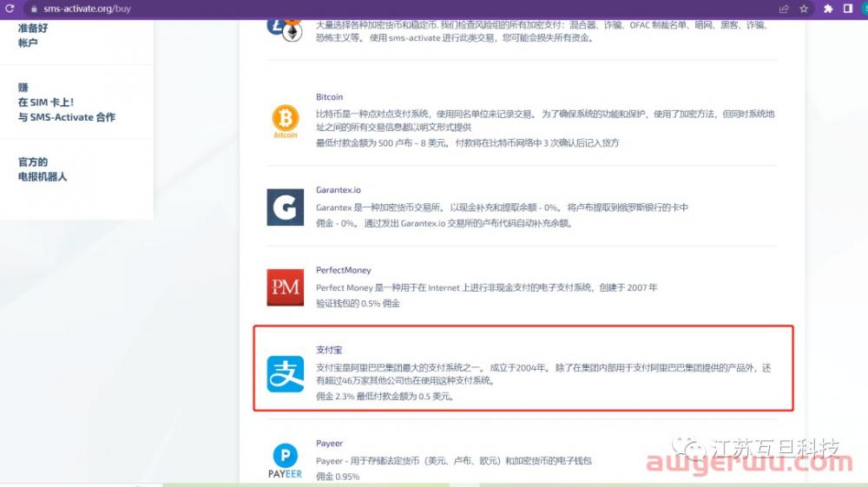This screenshot has width=868, height=487.
Task: Open the share page icon in the address bar
Action: 784,9
